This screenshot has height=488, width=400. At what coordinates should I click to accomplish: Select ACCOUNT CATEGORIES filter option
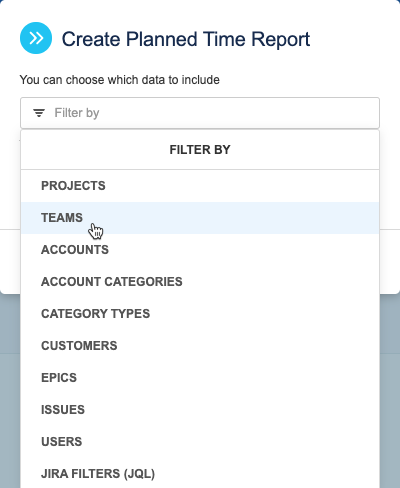200,282
